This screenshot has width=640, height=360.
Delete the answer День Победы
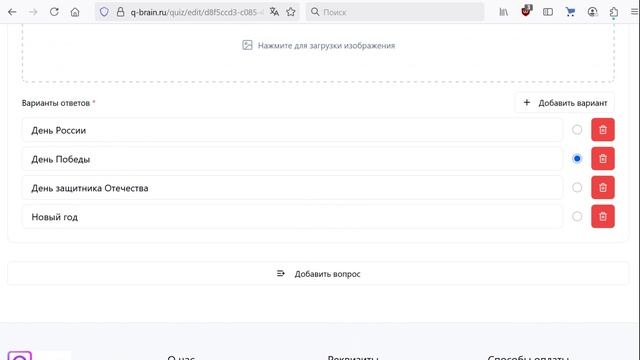603,159
